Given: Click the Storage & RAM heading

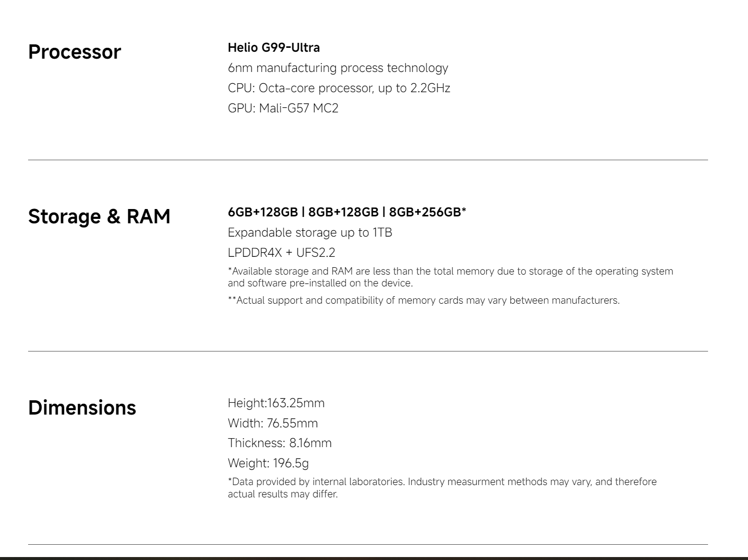Looking at the screenshot, I should click(x=99, y=217).
